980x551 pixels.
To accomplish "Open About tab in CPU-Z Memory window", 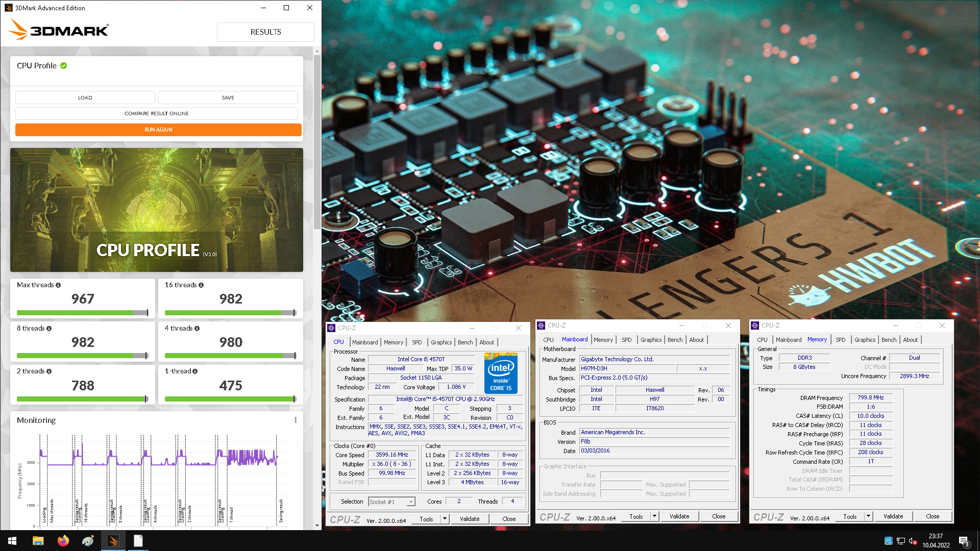I will 910,340.
